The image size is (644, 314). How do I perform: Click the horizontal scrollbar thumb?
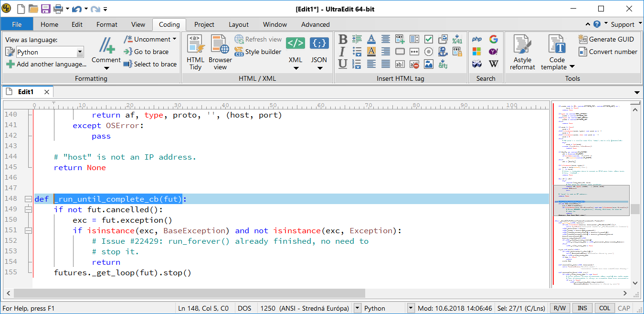190,293
